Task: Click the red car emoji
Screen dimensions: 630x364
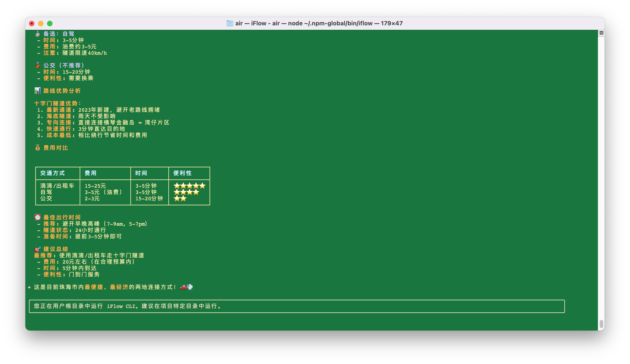Action: coord(184,287)
